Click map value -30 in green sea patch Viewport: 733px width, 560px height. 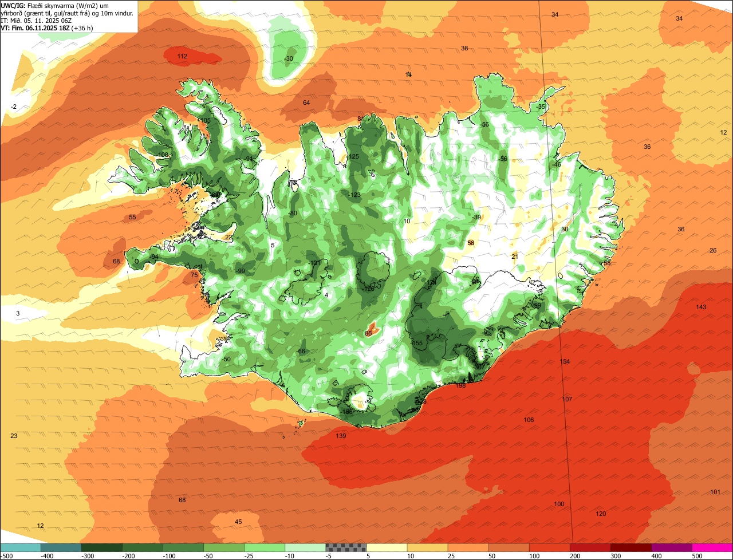pos(289,58)
